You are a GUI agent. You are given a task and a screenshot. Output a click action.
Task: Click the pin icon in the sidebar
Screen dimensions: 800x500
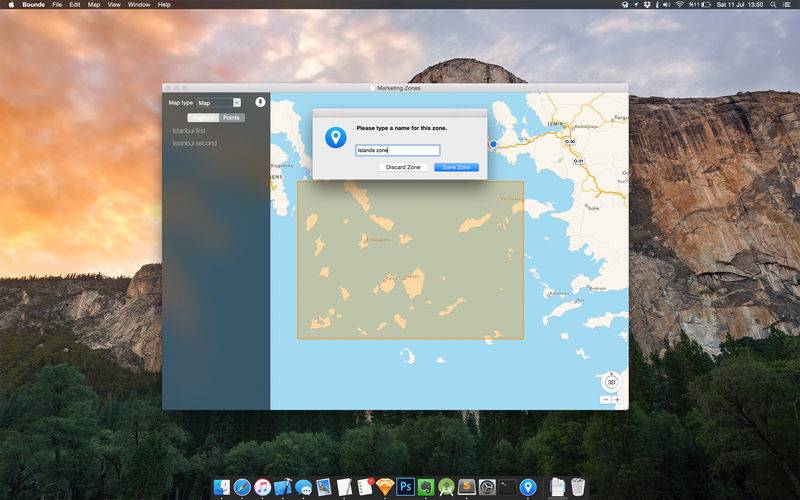[260, 102]
